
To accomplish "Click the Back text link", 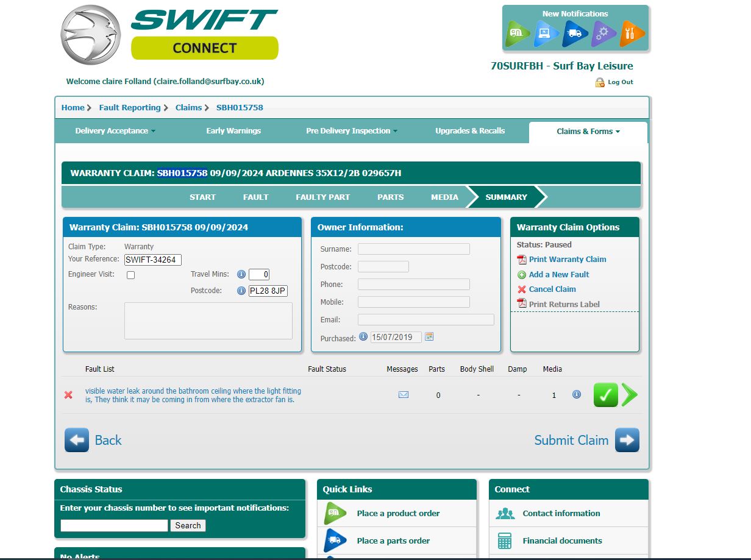I will click(108, 440).
